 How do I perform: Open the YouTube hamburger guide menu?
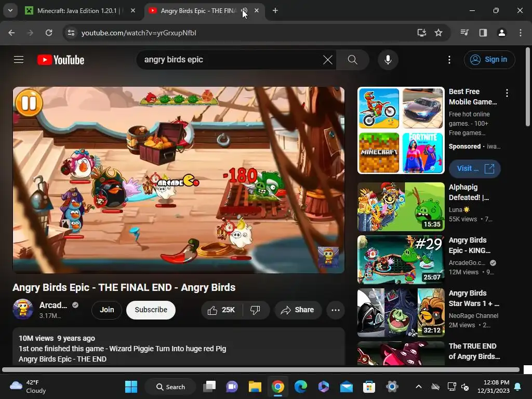tap(19, 60)
